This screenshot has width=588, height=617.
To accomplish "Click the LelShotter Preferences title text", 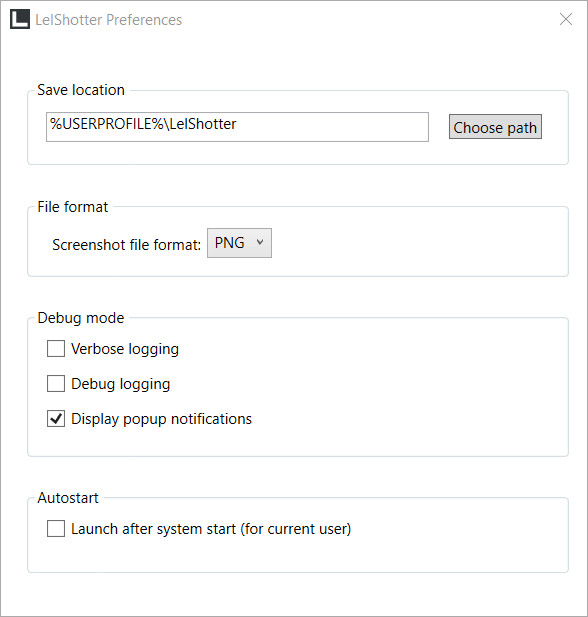I will tap(109, 20).
